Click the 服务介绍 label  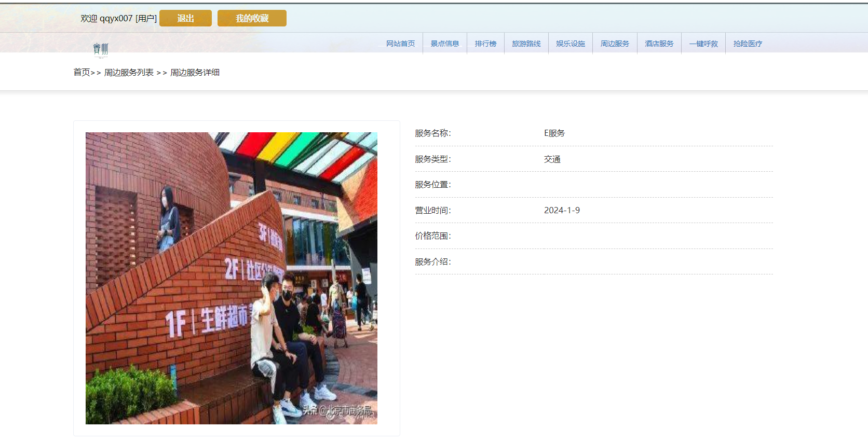pyautogui.click(x=433, y=262)
